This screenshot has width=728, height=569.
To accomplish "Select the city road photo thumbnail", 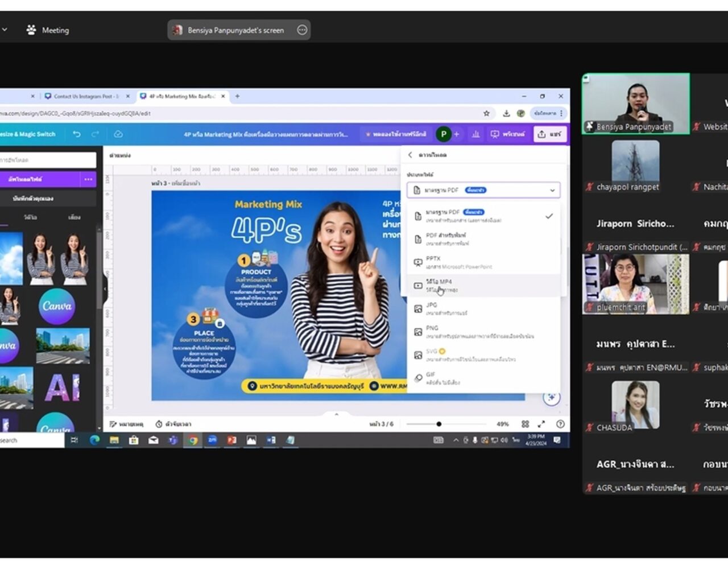I will pos(63,345).
